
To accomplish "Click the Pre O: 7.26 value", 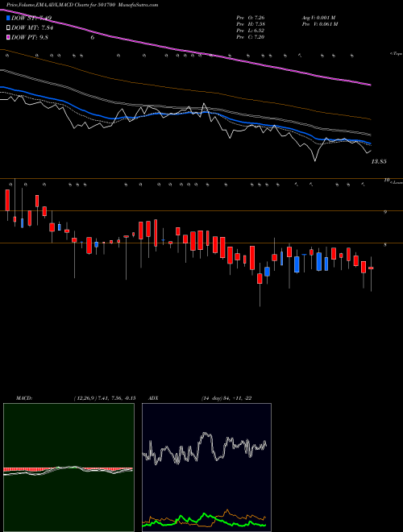I will coord(251,18).
